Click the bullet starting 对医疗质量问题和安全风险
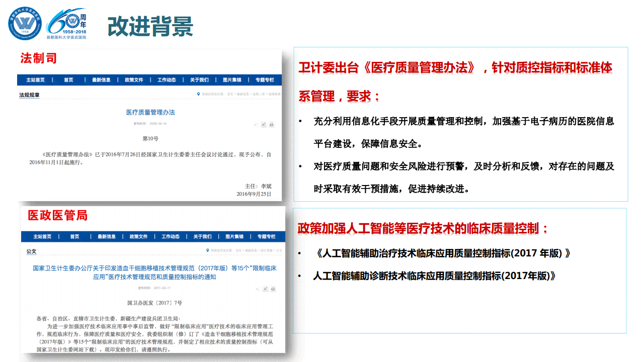The height and width of the screenshot is (362, 644). (x=463, y=177)
